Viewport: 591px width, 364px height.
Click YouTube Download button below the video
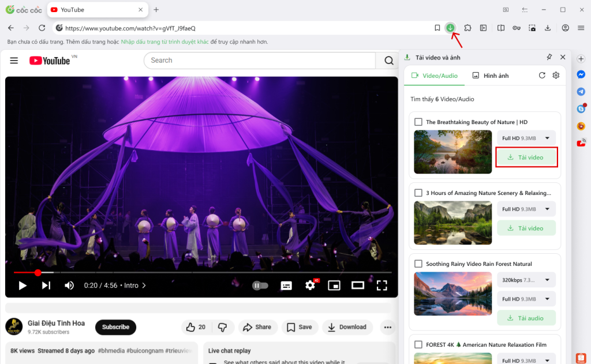coord(347,327)
